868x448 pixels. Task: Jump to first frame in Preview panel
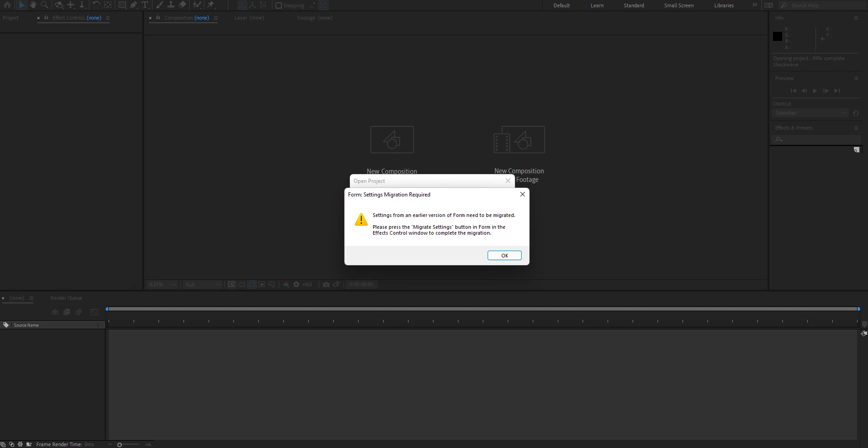tap(793, 91)
